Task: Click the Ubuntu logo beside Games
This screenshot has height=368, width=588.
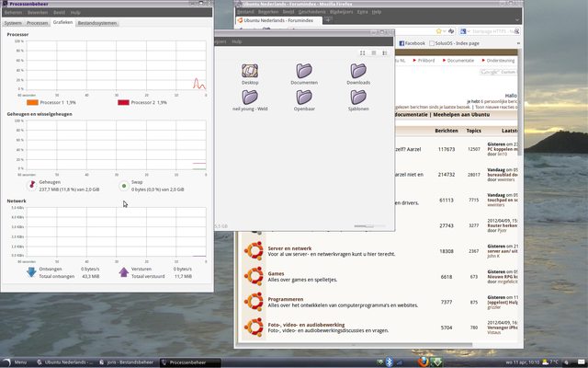Action: coord(254,277)
